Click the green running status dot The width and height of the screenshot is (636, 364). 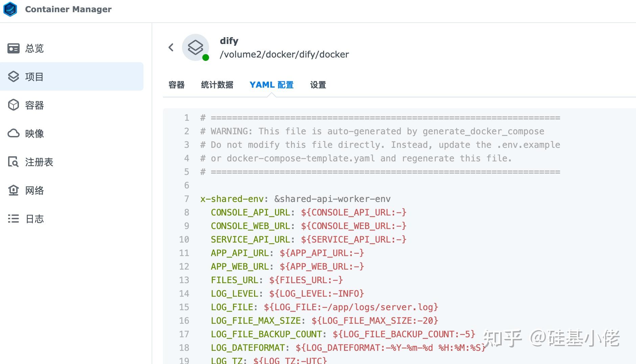pos(205,58)
